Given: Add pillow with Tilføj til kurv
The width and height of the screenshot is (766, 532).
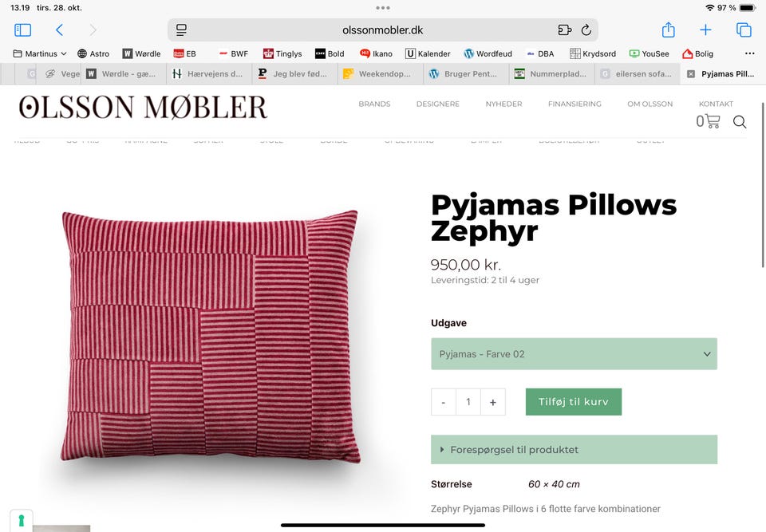Looking at the screenshot, I should (574, 401).
